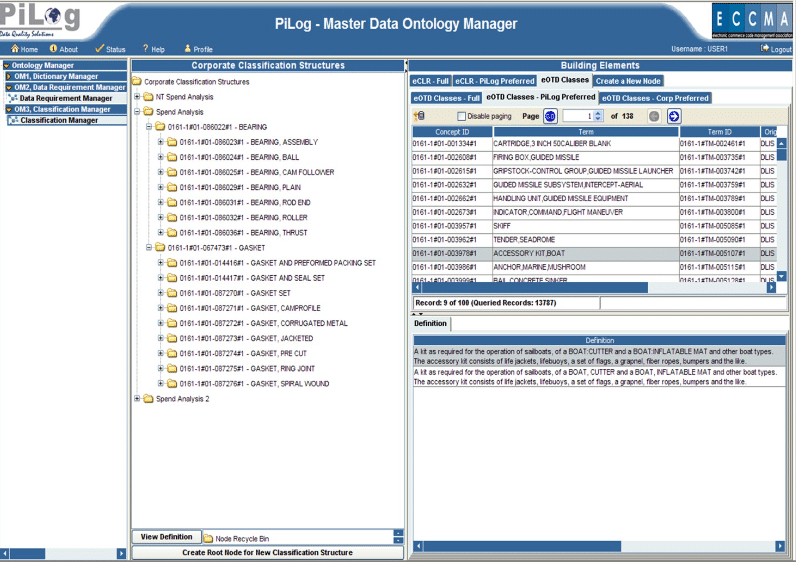Collapse the BEARING tree node
Viewport: 796px width, 562px height.
click(x=149, y=127)
